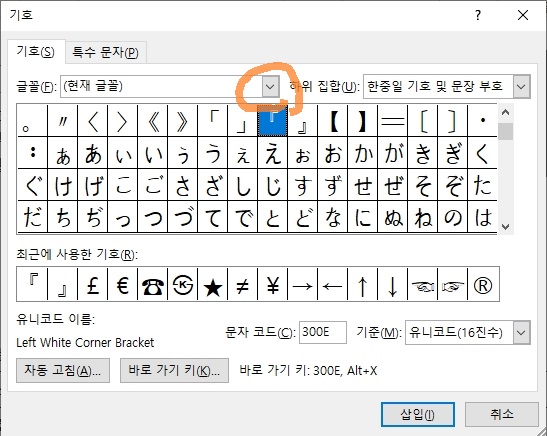This screenshot has height=436, width=547.
Task: Select the left corner bracket 「 symbol
Action: pos(212,121)
